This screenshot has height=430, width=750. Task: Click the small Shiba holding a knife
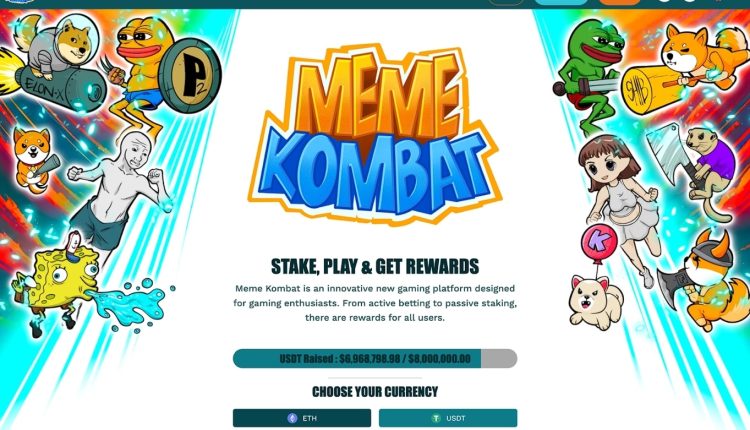tap(34, 160)
